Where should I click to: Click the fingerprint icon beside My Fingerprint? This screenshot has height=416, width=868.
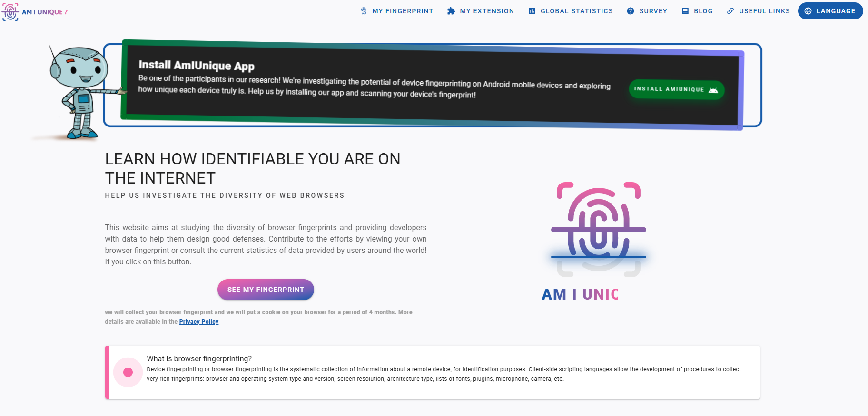pyautogui.click(x=364, y=11)
